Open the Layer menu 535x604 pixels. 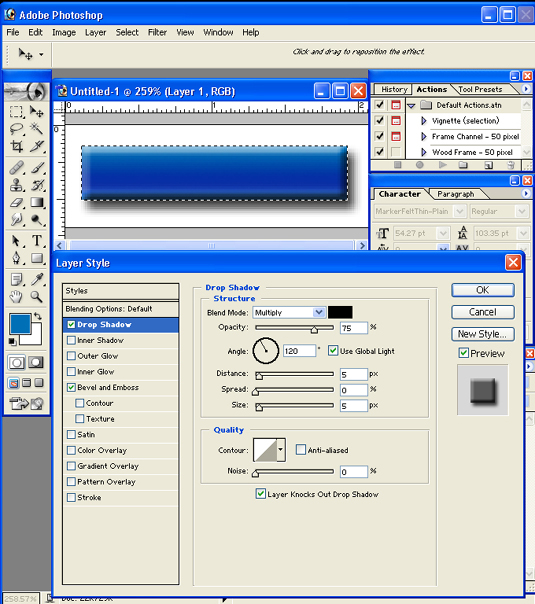[x=96, y=33]
